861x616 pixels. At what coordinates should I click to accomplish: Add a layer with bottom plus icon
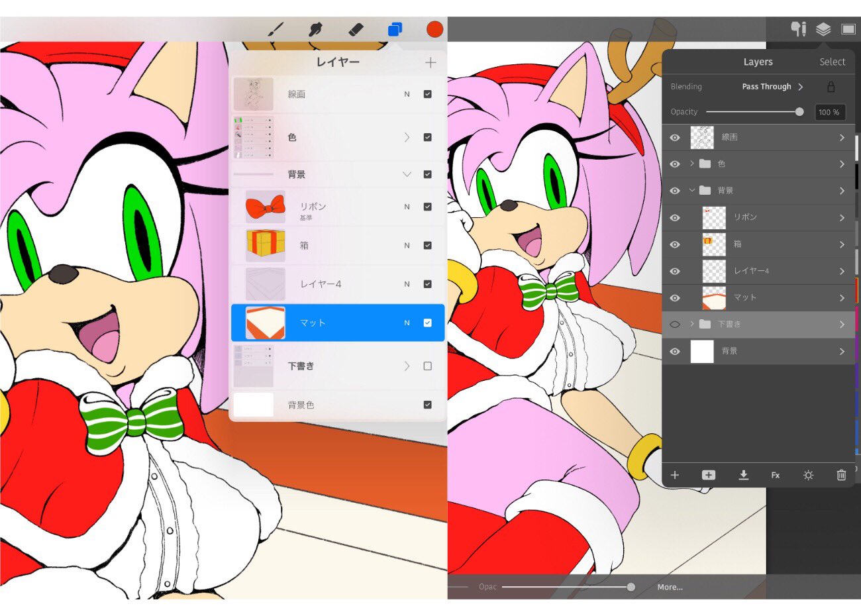675,475
